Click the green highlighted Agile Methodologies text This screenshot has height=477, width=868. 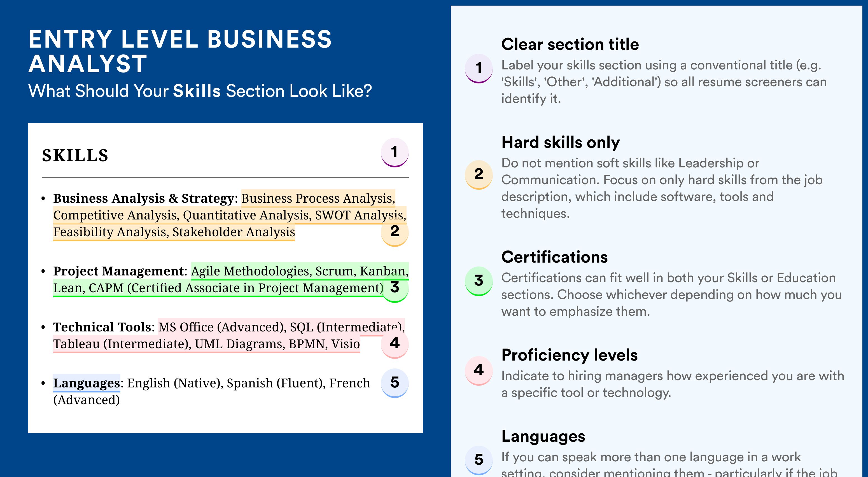(251, 271)
